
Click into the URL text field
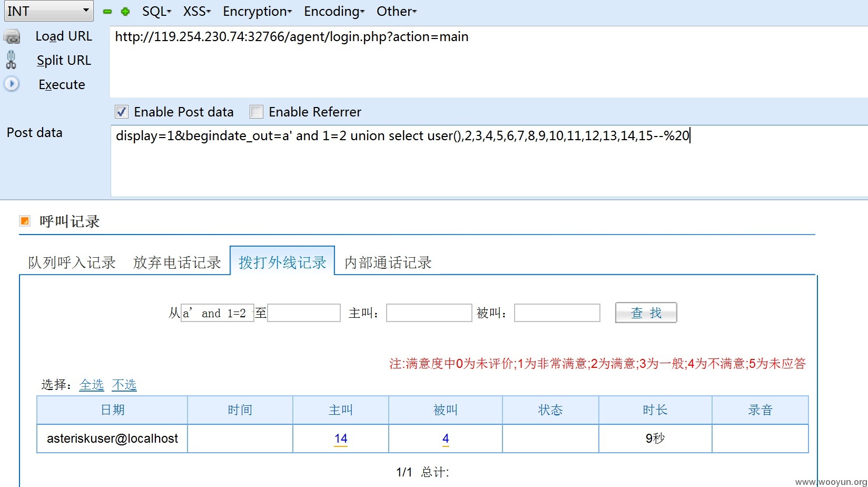(x=489, y=62)
